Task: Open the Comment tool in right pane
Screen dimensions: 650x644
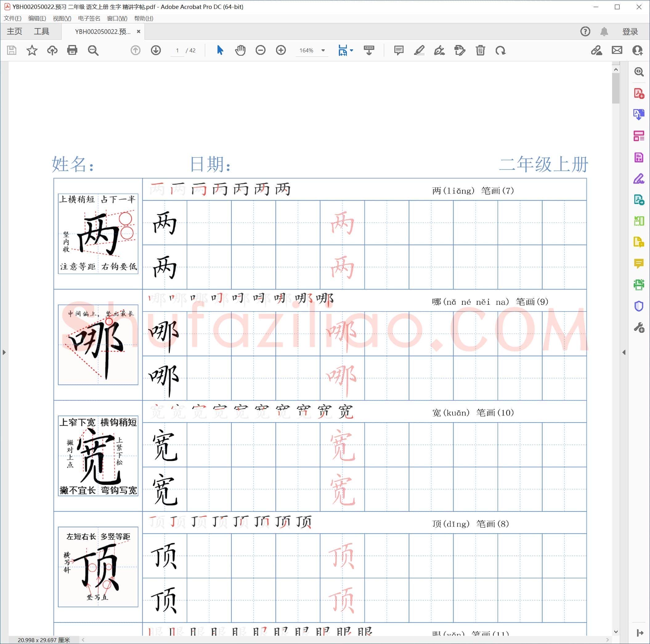Action: pos(639,263)
